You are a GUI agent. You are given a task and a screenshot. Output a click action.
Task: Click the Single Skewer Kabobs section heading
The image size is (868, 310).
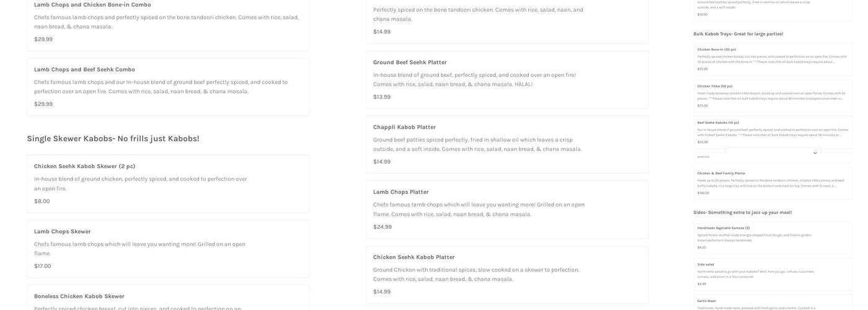113,139
